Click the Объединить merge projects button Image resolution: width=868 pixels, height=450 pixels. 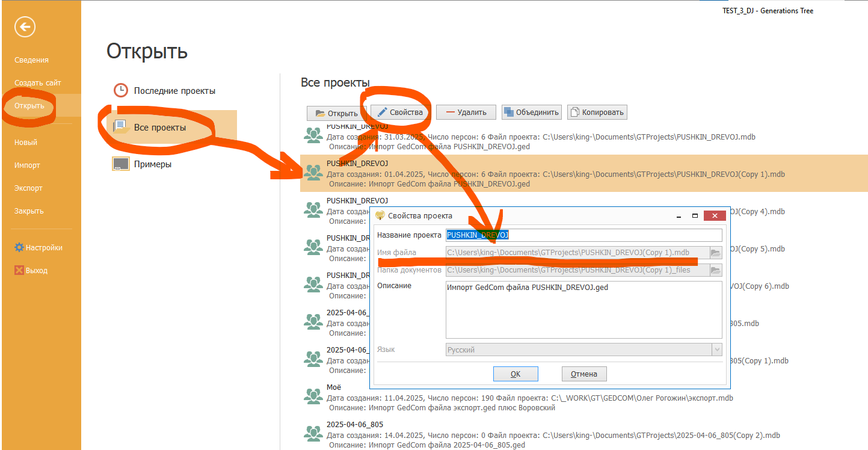click(531, 112)
